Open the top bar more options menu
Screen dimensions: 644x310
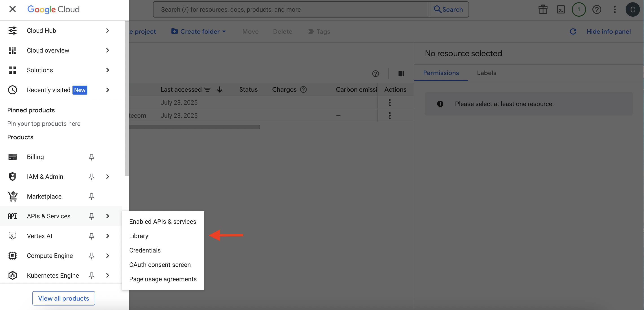coord(615,9)
